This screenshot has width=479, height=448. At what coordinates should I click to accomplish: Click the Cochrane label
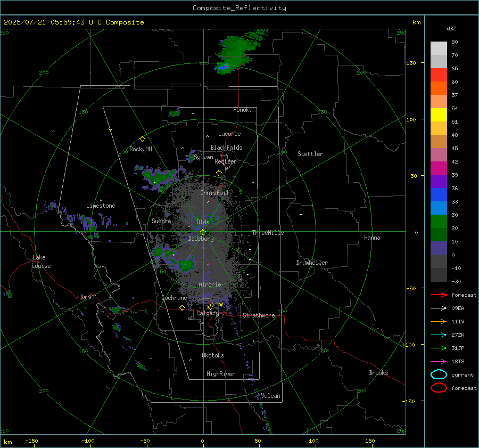(x=174, y=298)
